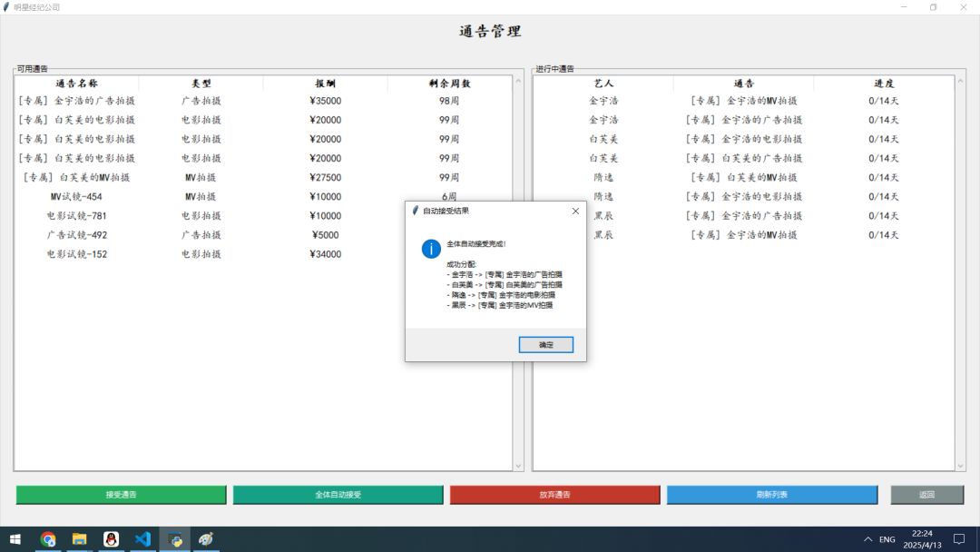Viewport: 980px width, 552px height.
Task: Select the 类型 column header
Action: pyautogui.click(x=201, y=84)
